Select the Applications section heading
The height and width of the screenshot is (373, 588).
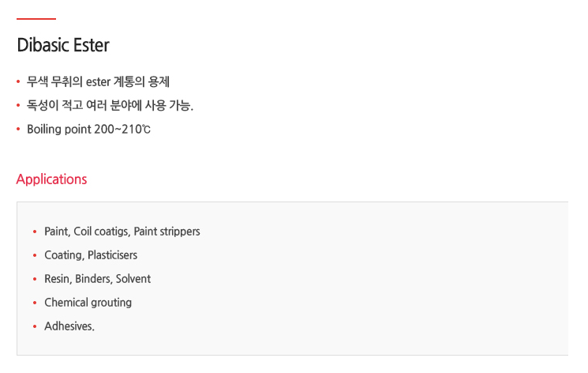pyautogui.click(x=51, y=179)
